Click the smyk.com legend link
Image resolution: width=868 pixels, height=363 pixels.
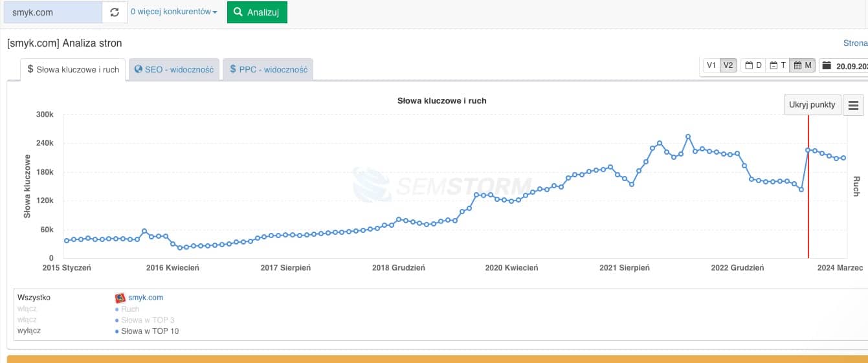(146, 298)
